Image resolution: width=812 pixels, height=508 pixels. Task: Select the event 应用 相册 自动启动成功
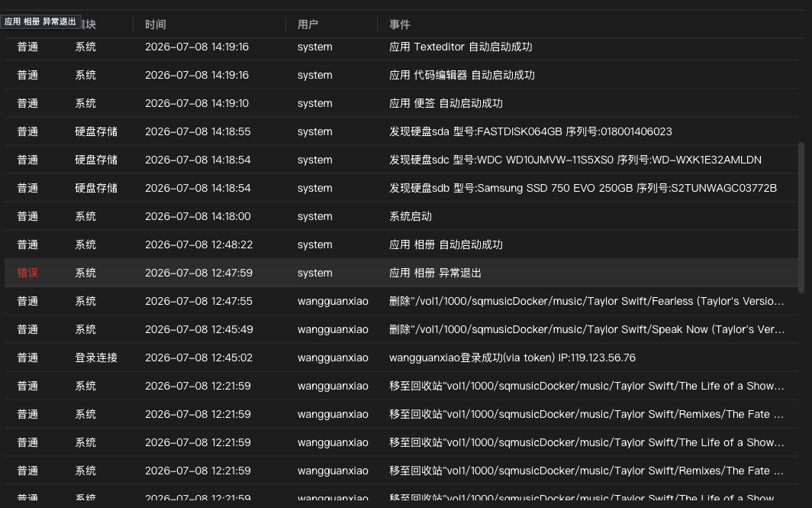(x=446, y=244)
